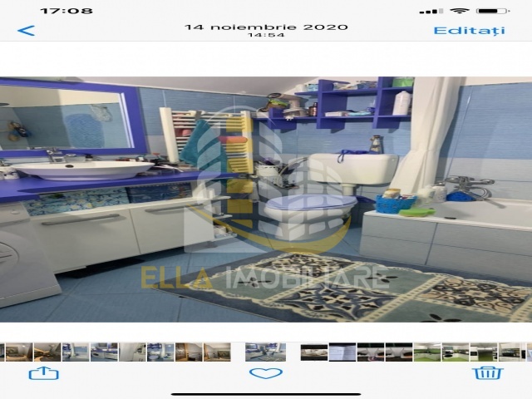The height and width of the screenshot is (399, 532).
Task: Tap the 17:08 clock in status bar
Action: tap(66, 11)
